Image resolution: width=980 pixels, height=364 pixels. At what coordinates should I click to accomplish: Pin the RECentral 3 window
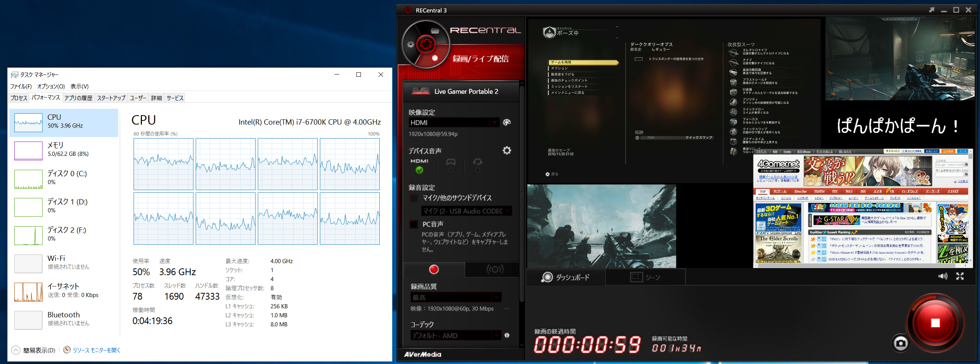click(931, 10)
